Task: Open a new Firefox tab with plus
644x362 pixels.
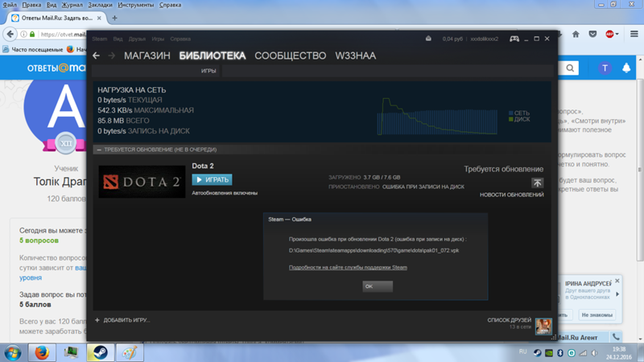Action: (114, 18)
